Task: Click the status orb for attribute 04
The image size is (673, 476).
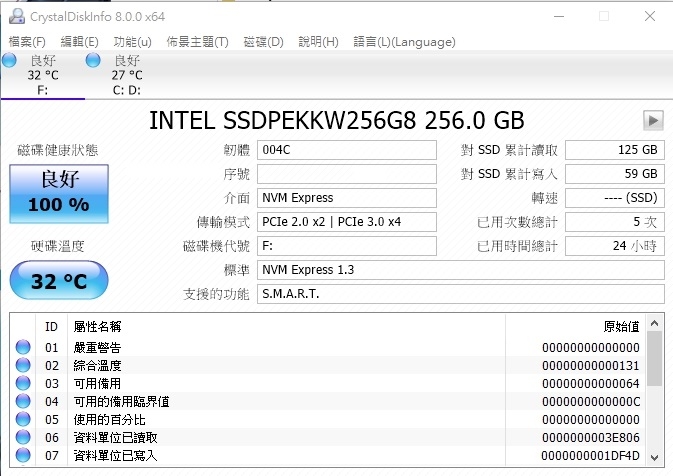Action: (23, 401)
